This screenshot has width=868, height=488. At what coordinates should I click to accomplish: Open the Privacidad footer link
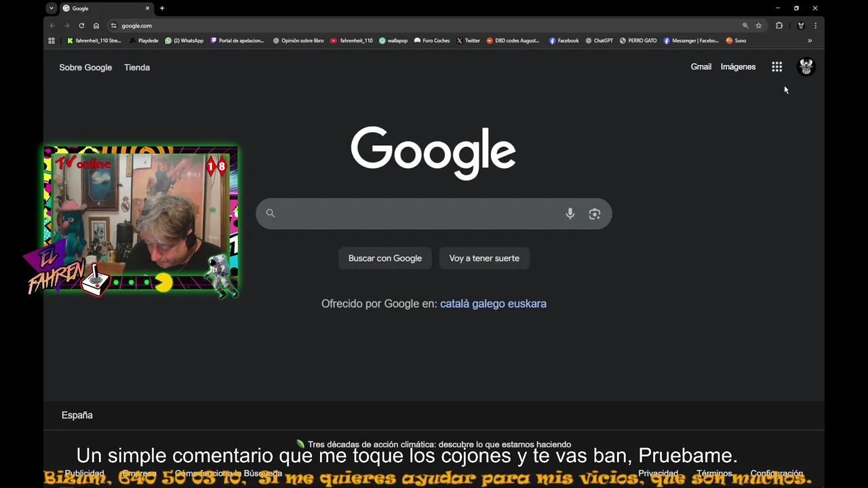click(x=658, y=473)
